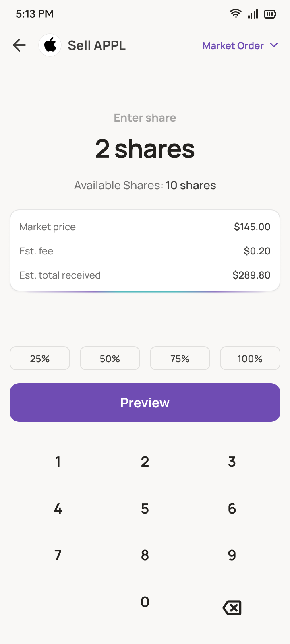Image resolution: width=290 pixels, height=644 pixels.
Task: Open the Market Order dropdown
Action: coord(233,46)
